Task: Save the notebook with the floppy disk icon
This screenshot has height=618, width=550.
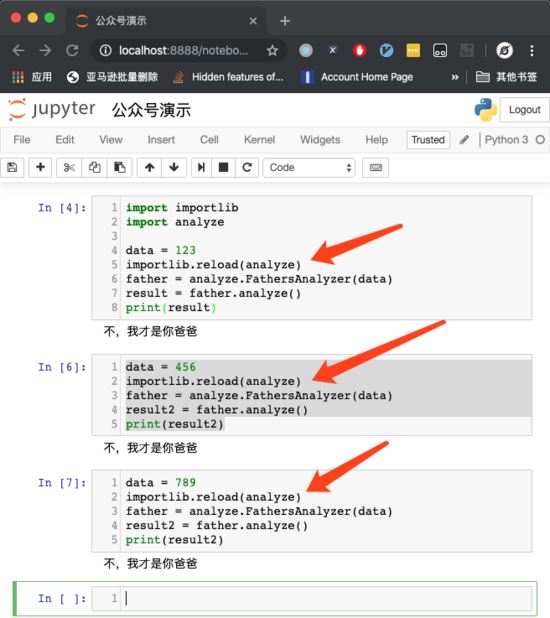Action: click(12, 168)
